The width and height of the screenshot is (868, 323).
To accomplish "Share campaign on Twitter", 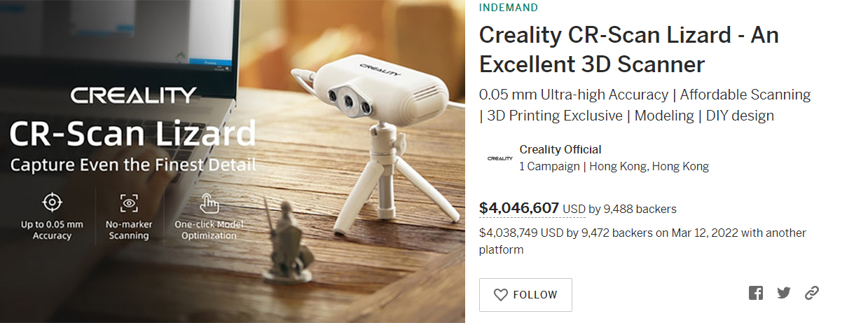I will [784, 294].
